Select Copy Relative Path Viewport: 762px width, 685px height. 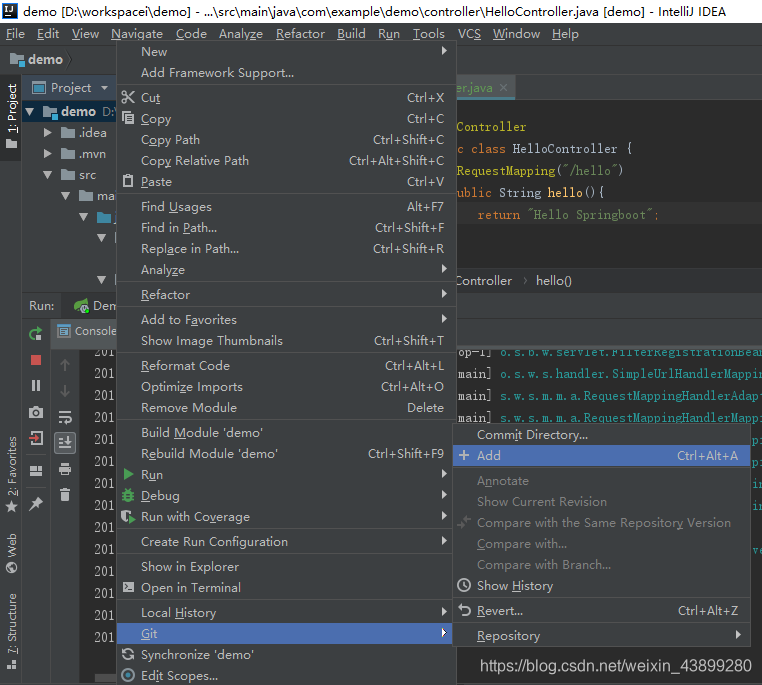(x=286, y=160)
